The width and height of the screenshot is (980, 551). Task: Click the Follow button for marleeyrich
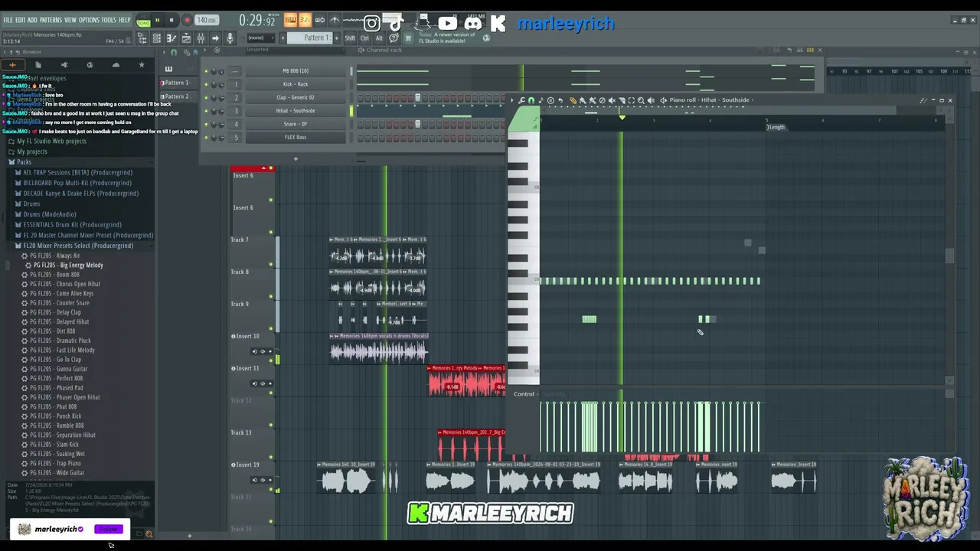[108, 530]
